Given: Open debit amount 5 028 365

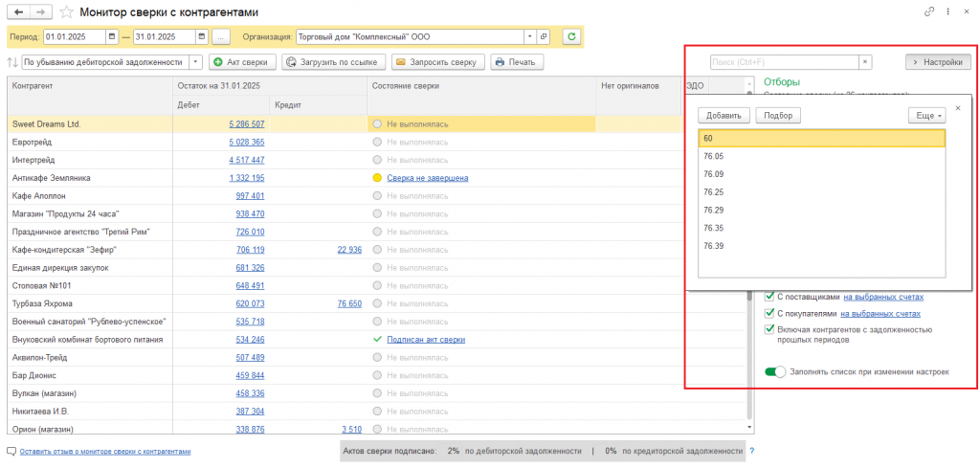Looking at the screenshot, I should pyautogui.click(x=247, y=142).
